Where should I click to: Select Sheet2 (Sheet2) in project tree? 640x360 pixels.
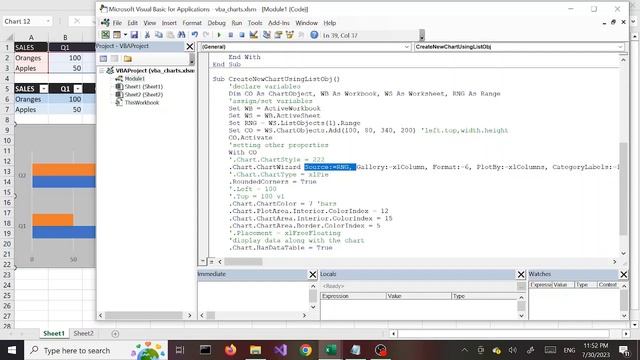coord(143,94)
